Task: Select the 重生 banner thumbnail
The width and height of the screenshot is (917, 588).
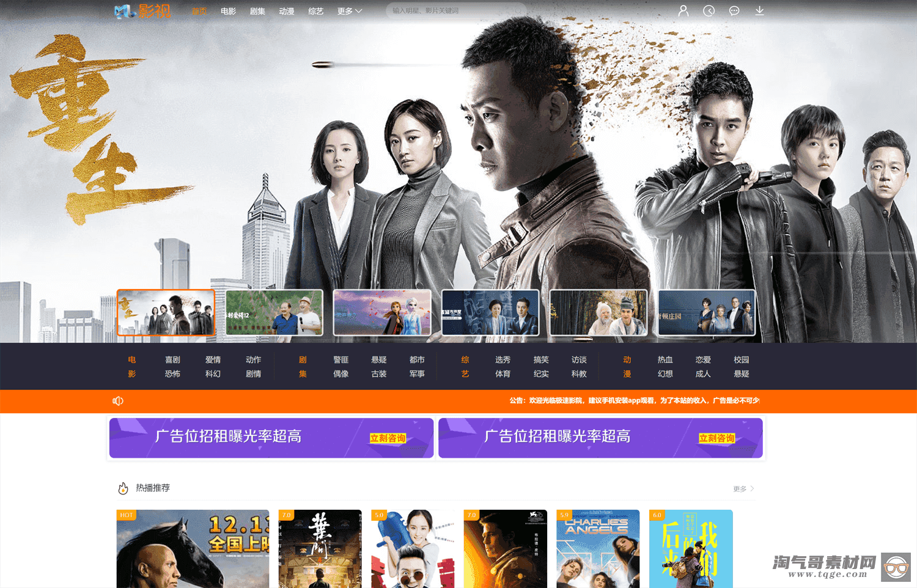Action: point(166,313)
